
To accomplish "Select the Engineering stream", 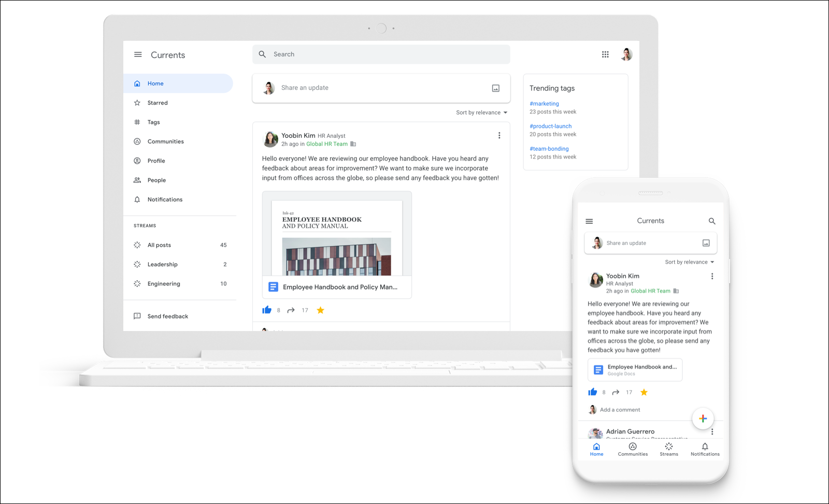I will coord(180,283).
